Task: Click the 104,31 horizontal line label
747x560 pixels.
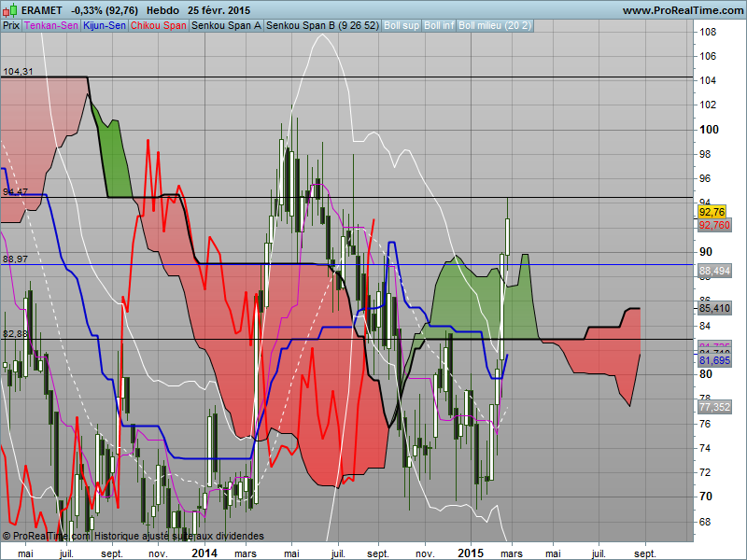Action: coord(18,72)
